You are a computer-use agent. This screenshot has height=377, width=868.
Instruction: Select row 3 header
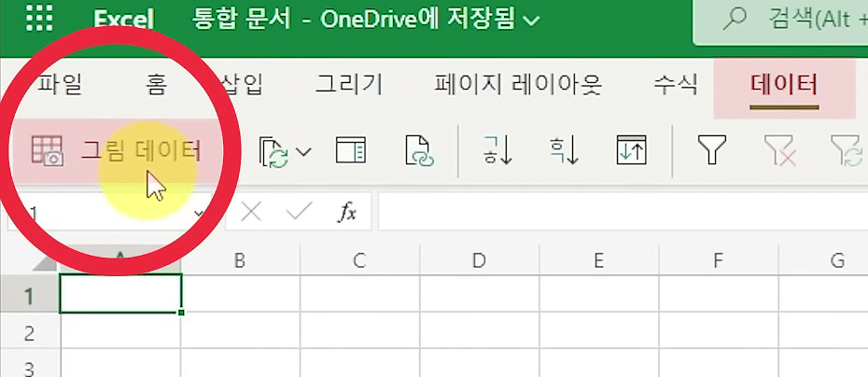pos(29,364)
